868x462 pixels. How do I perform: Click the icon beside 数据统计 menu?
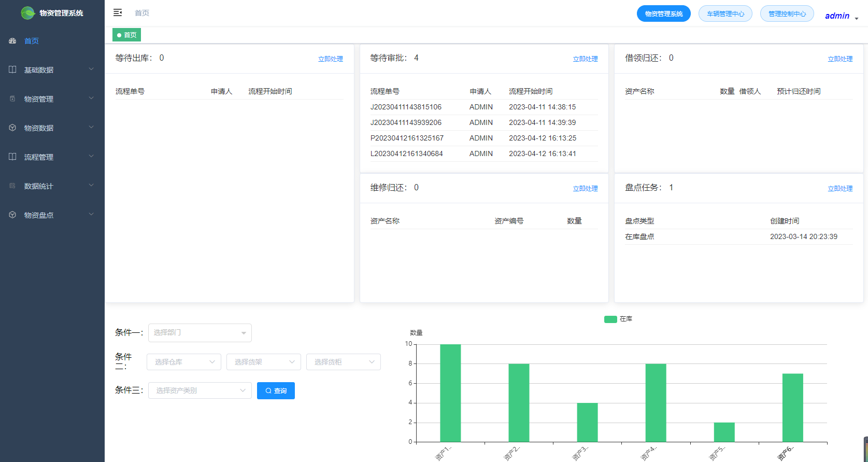tap(12, 186)
